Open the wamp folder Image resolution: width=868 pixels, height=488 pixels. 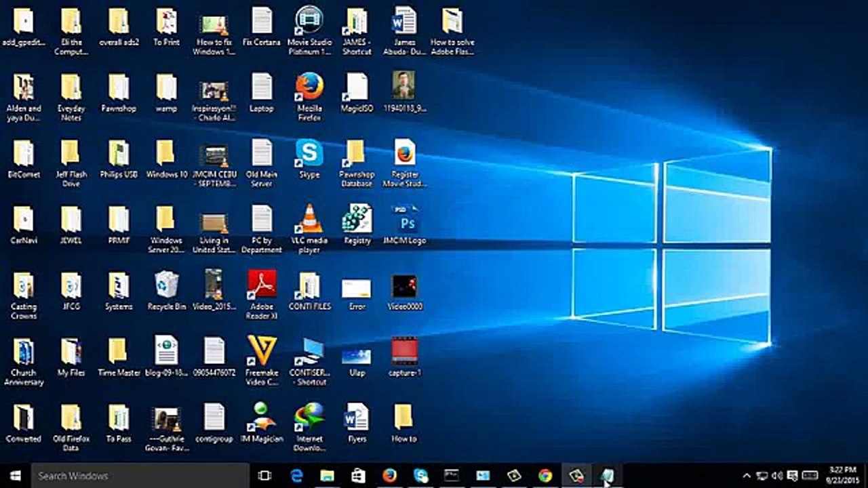pos(167,94)
